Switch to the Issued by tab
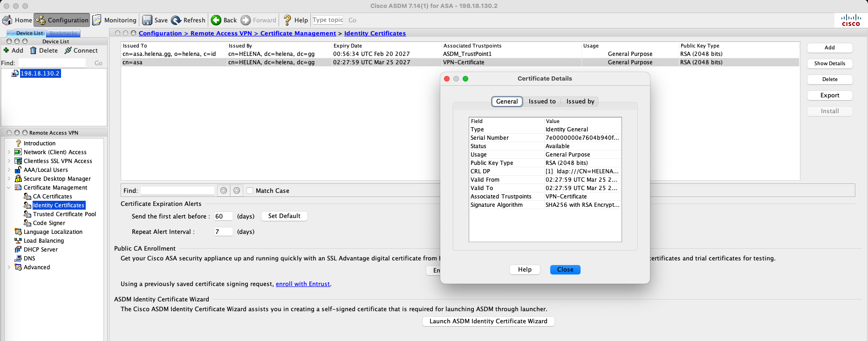This screenshot has width=868, height=341. (x=580, y=102)
